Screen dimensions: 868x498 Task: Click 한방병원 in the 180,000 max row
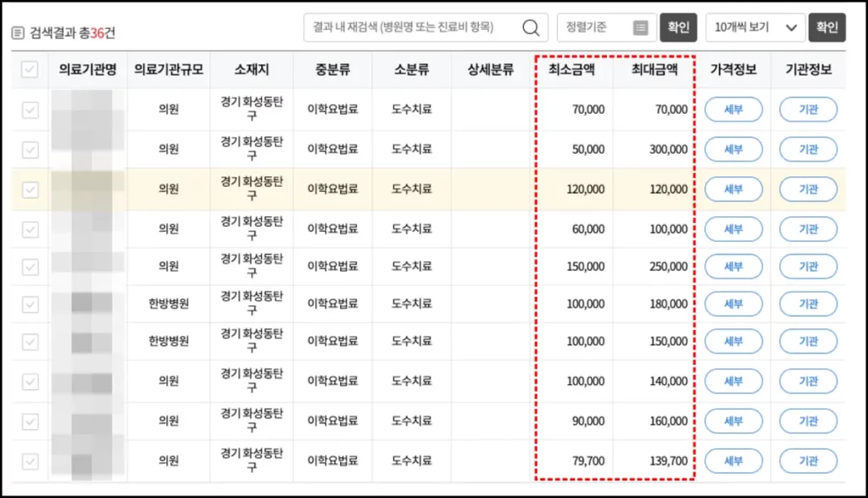[x=169, y=304]
